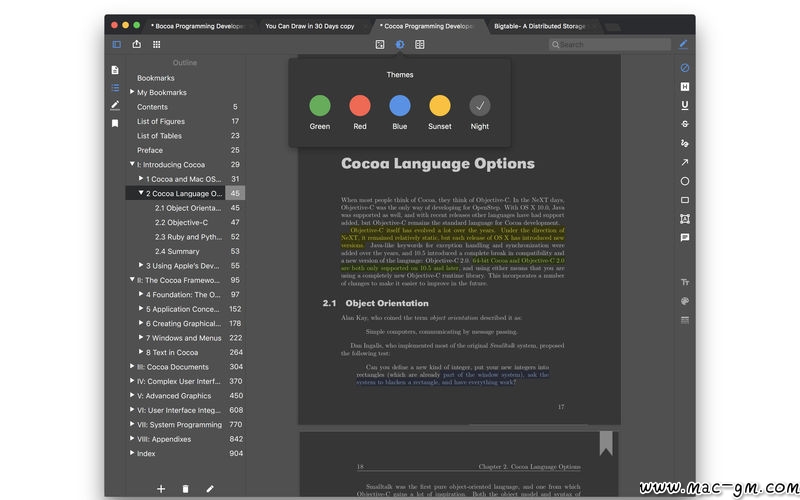Viewport: 800px width, 500px height.
Task: Edit outline item with pencil icon
Action: [210, 489]
